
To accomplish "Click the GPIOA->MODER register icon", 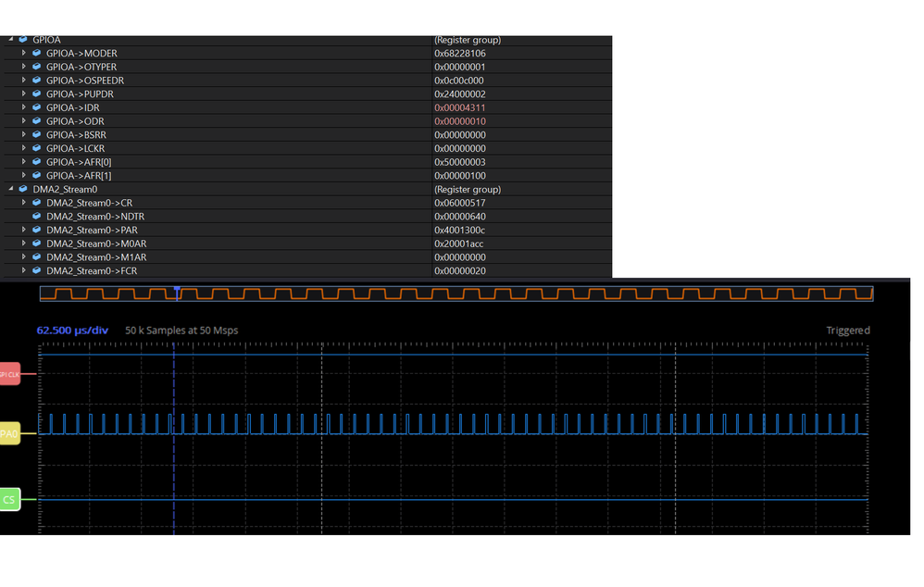I will pyautogui.click(x=35, y=53).
